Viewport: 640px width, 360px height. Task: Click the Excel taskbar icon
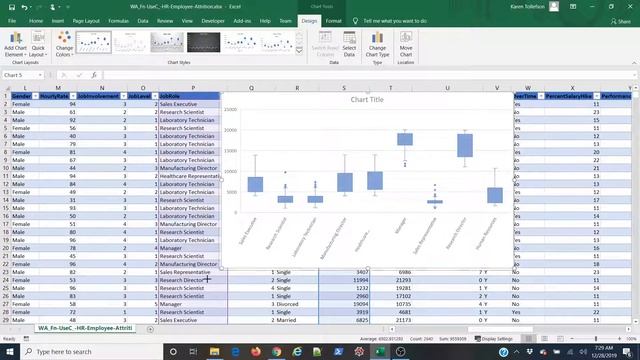click(x=380, y=351)
